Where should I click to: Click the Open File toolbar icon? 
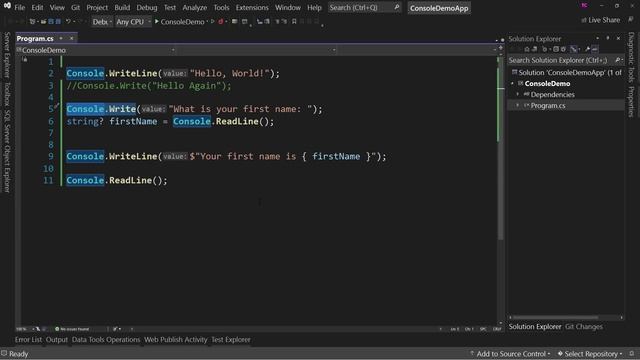43,21
